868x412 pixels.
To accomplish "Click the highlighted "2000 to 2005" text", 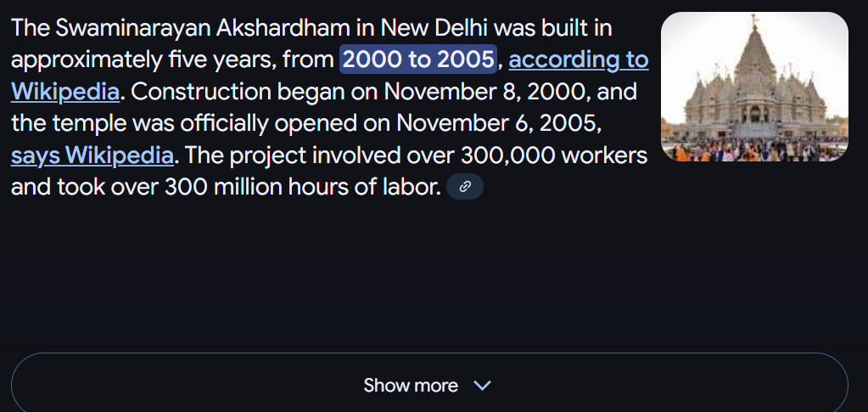I will tap(417, 60).
